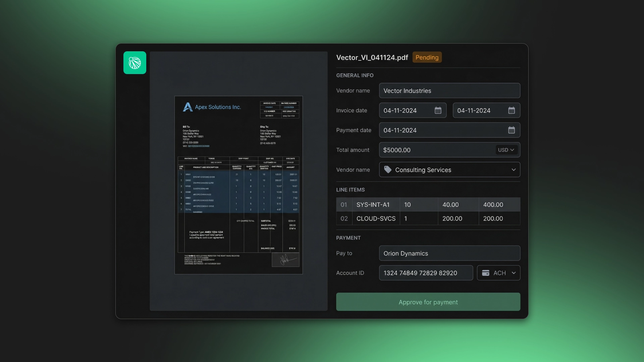Click the green app logo icon
Screen dimensions: 644x362
pos(135,63)
